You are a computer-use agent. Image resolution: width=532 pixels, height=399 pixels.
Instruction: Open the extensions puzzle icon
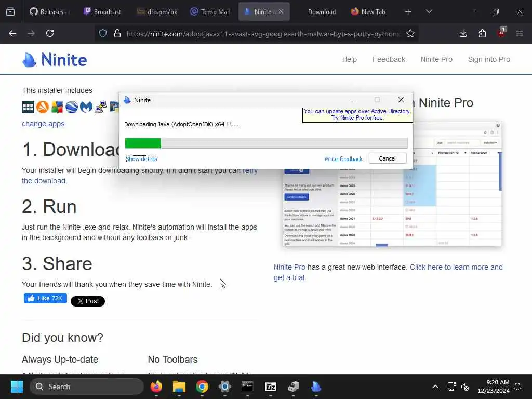point(482,33)
